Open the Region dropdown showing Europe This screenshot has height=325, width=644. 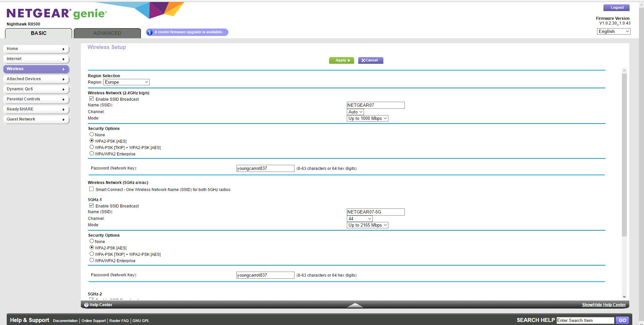pyautogui.click(x=126, y=82)
